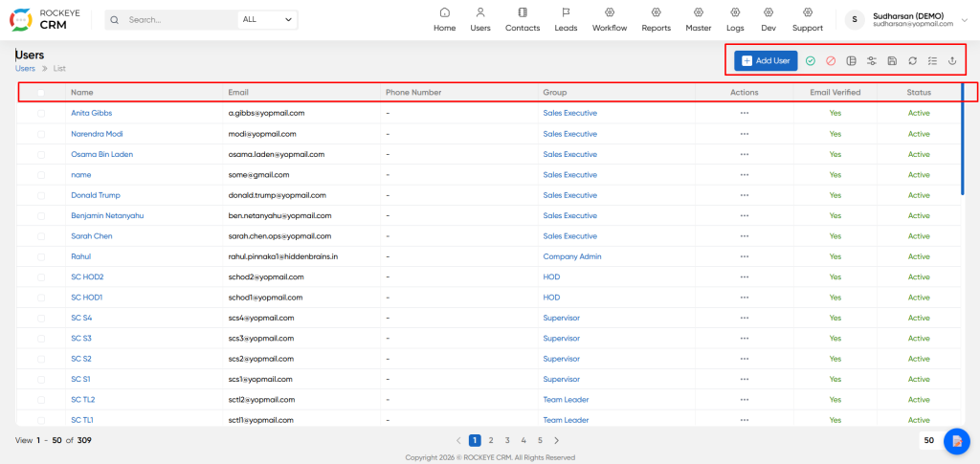The image size is (980, 464).
Task: Open actions menu for SC S4
Action: [x=744, y=318]
